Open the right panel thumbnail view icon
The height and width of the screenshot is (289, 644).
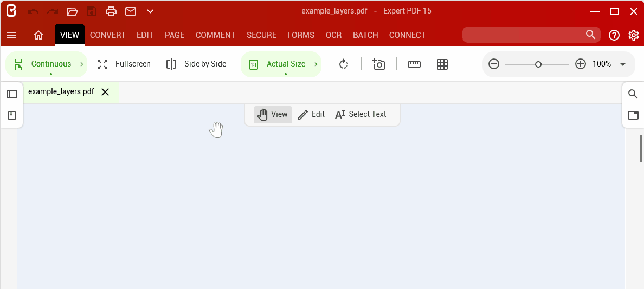(x=633, y=115)
